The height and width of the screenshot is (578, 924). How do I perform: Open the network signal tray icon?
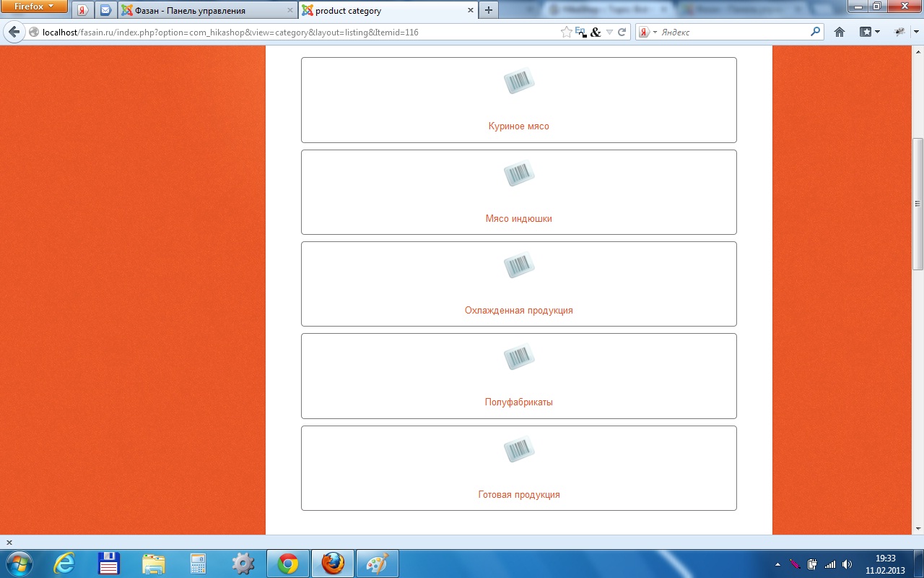coord(830,564)
